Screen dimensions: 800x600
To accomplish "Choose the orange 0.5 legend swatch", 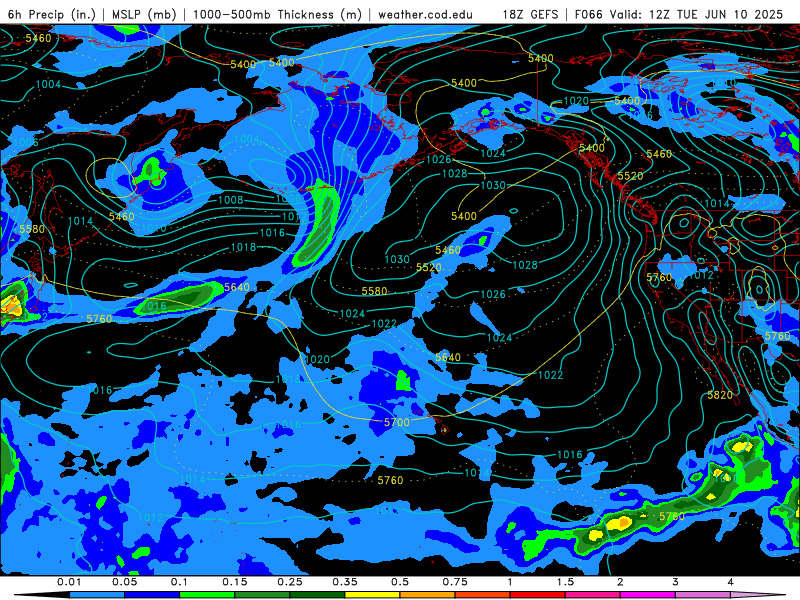I will pos(428,595).
